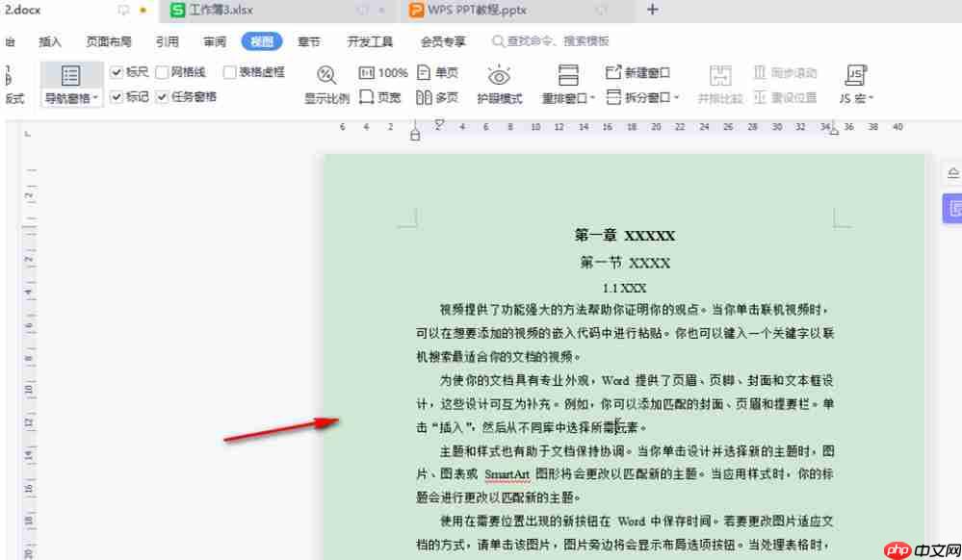This screenshot has height=560, width=962.
Task: Switch to the 审阅 ribbon tab
Action: [x=214, y=41]
